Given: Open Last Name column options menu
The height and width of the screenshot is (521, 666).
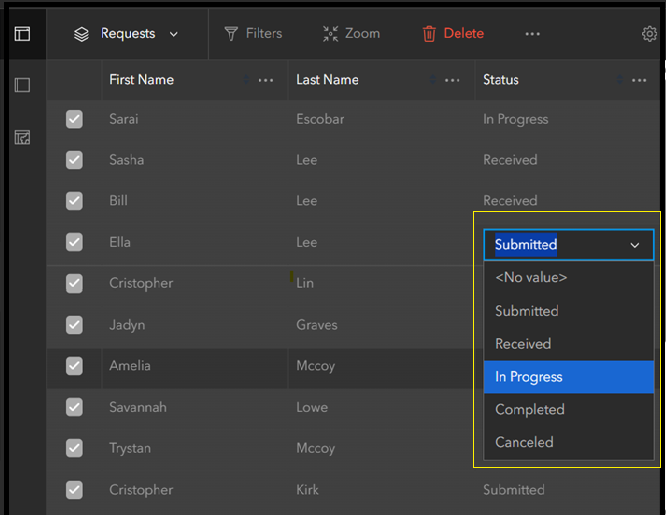Looking at the screenshot, I should (x=452, y=80).
